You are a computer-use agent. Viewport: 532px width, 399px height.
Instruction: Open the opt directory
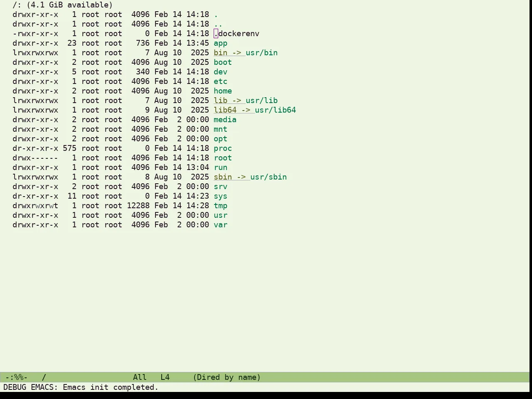tap(220, 139)
